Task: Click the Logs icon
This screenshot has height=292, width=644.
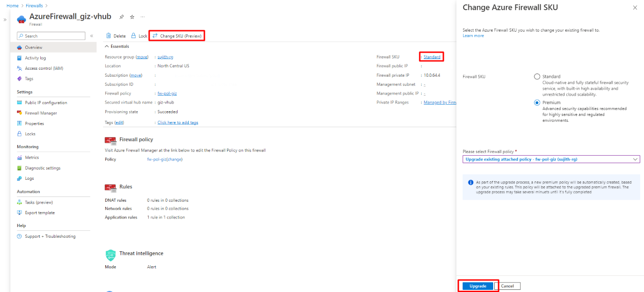Action: 20,178
